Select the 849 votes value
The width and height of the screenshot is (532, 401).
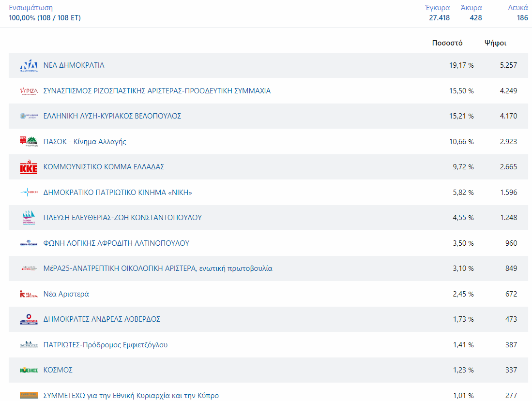click(x=511, y=268)
